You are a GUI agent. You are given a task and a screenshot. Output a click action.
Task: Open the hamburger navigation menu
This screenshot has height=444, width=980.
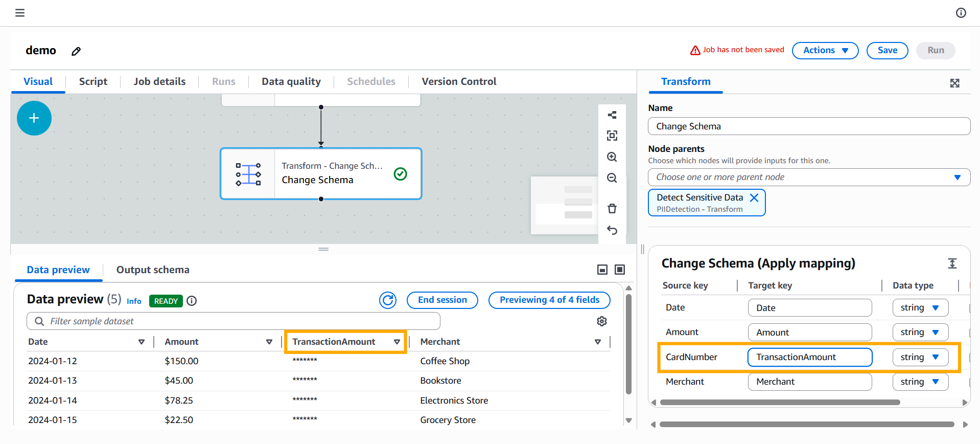point(20,13)
